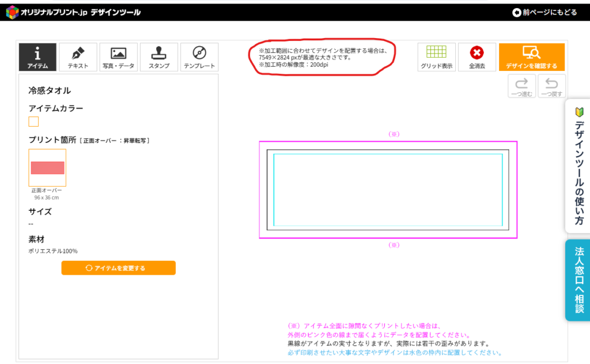Click the 一つ戻す undo arrow
Screen dimensions: 590x364
coord(551,86)
